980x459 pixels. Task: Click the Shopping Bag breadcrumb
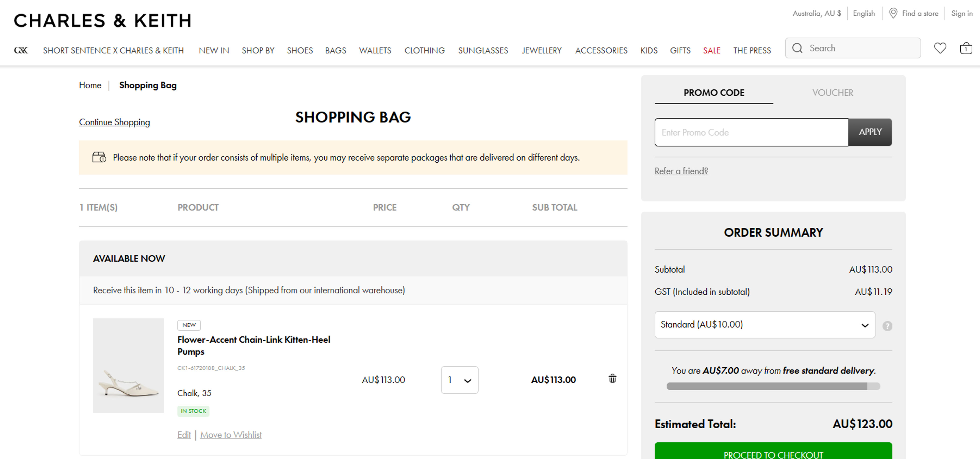tap(148, 85)
